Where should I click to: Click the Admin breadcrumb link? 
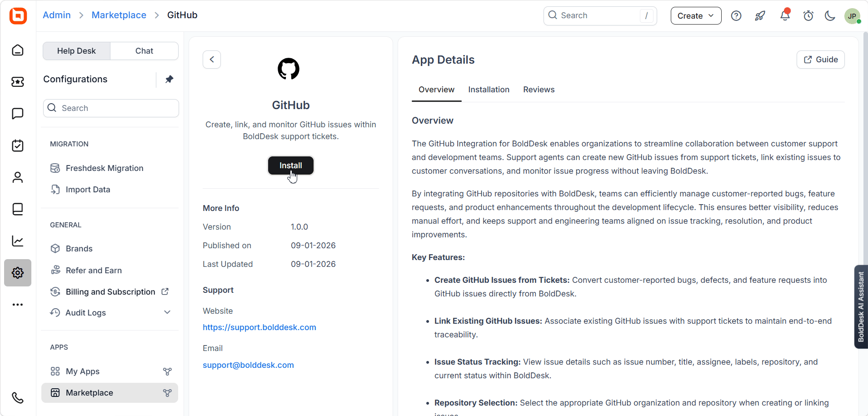click(57, 15)
